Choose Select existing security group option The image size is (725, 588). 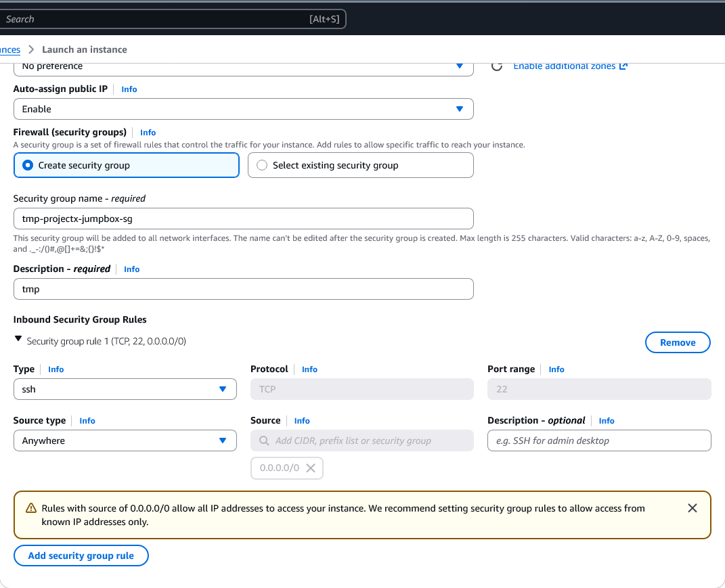pos(262,165)
